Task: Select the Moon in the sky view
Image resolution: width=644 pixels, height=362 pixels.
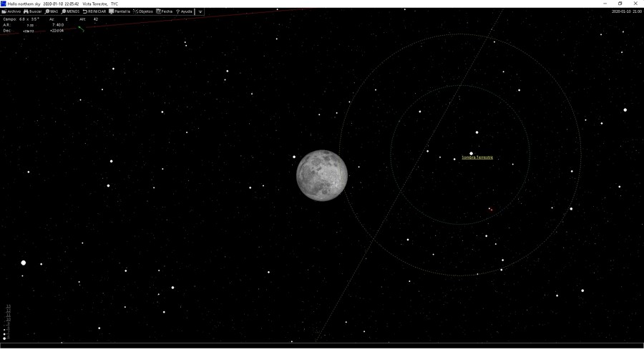Action: pos(322,175)
